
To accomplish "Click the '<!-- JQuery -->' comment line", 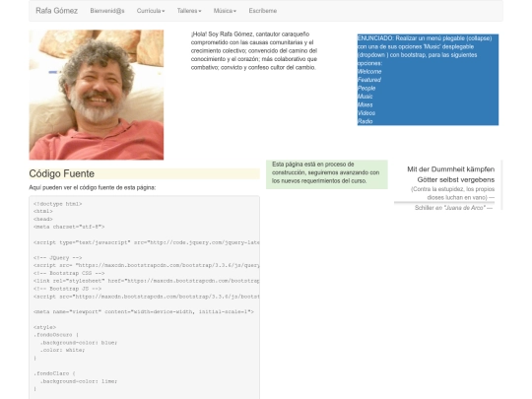I will (58, 258).
